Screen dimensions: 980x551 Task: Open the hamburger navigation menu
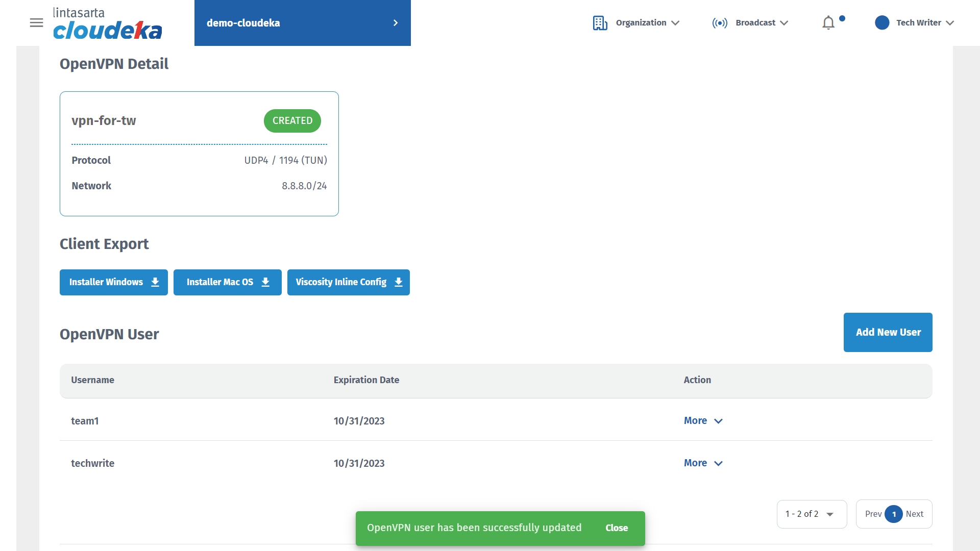tap(36, 23)
